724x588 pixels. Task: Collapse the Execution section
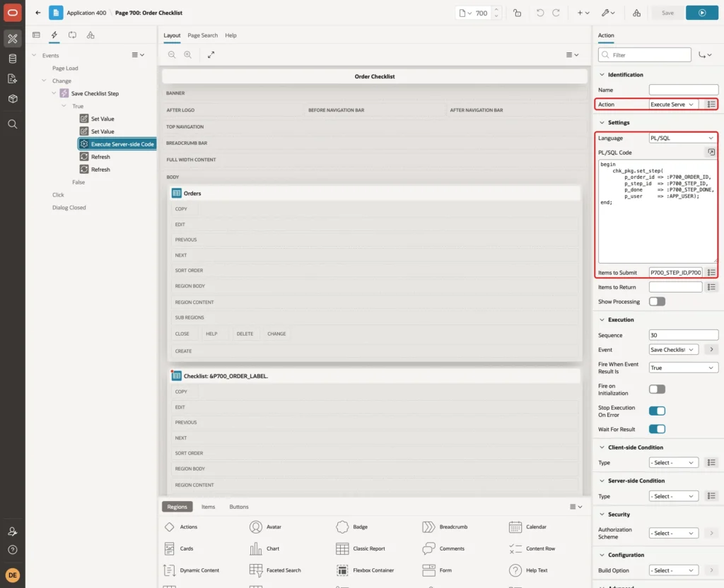click(x=602, y=319)
